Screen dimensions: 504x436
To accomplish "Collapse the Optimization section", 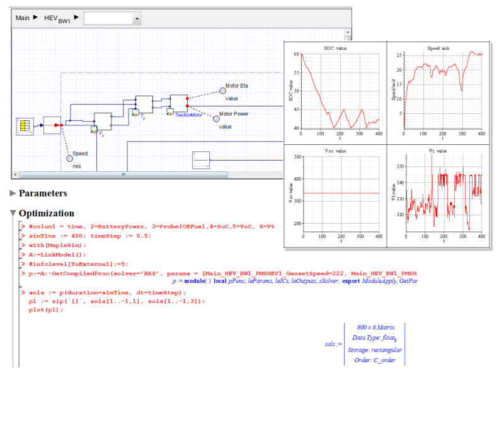I will (13, 214).
